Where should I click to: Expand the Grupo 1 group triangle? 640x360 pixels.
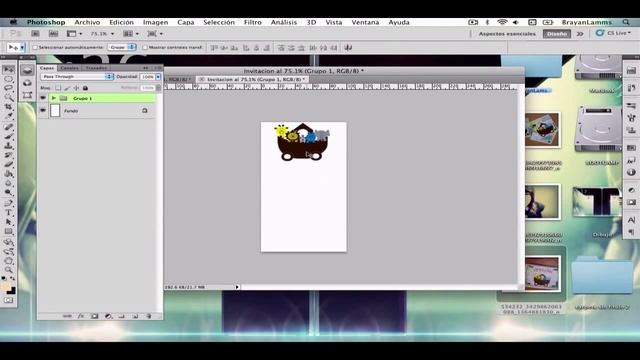[x=53, y=98]
